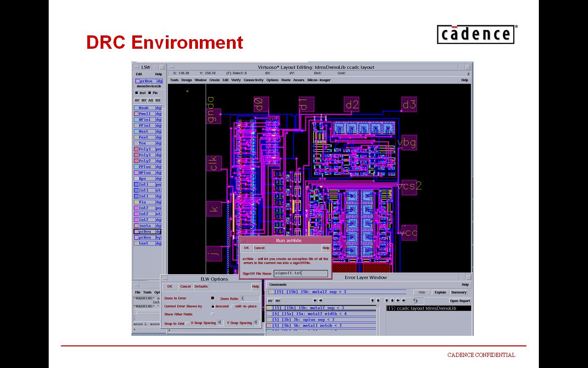Image resolution: width=588 pixels, height=368 pixels.
Task: Open the Route menu
Action: [286, 80]
